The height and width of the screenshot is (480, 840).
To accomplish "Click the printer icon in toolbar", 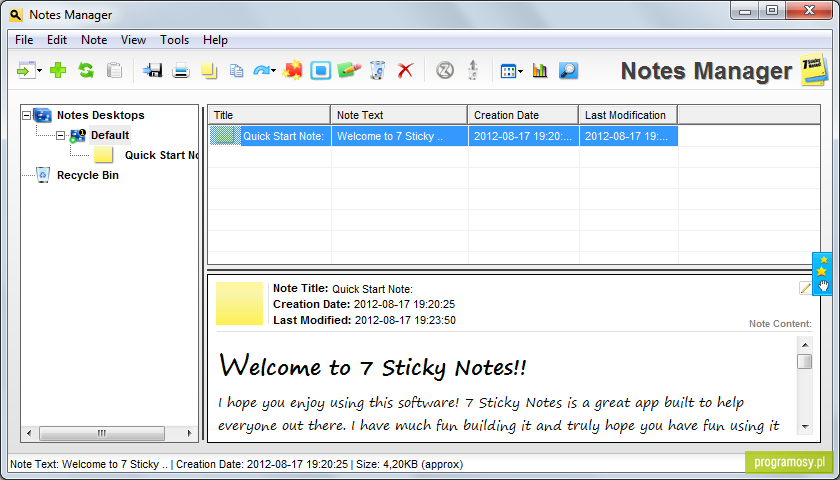I will point(181,70).
